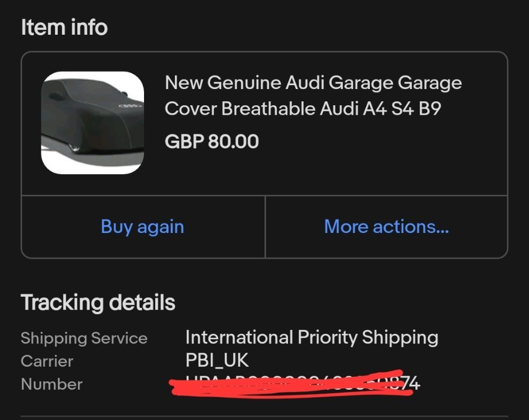Viewport: 529px width, 420px height.
Task: Click the Number label in tracking details
Action: (52, 384)
